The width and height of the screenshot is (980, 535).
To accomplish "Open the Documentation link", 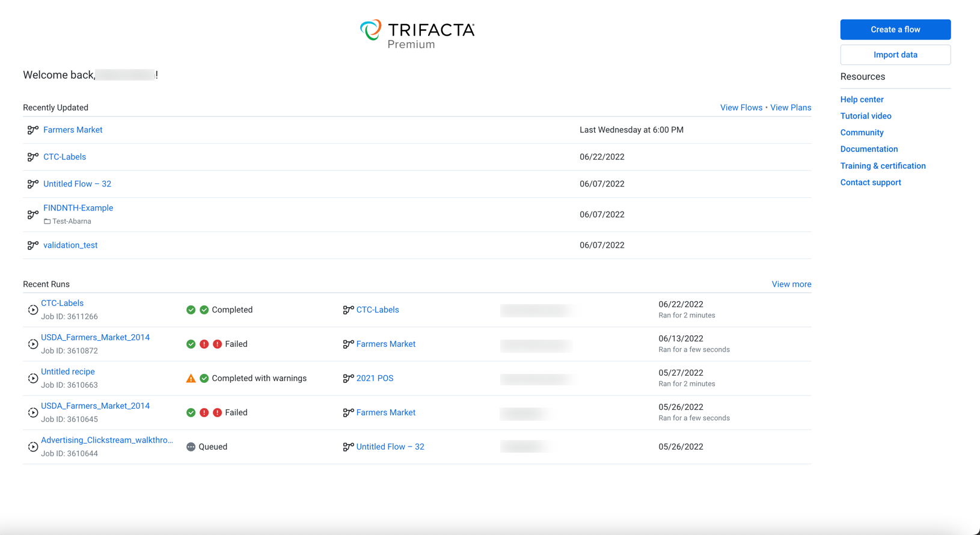I will [x=869, y=149].
